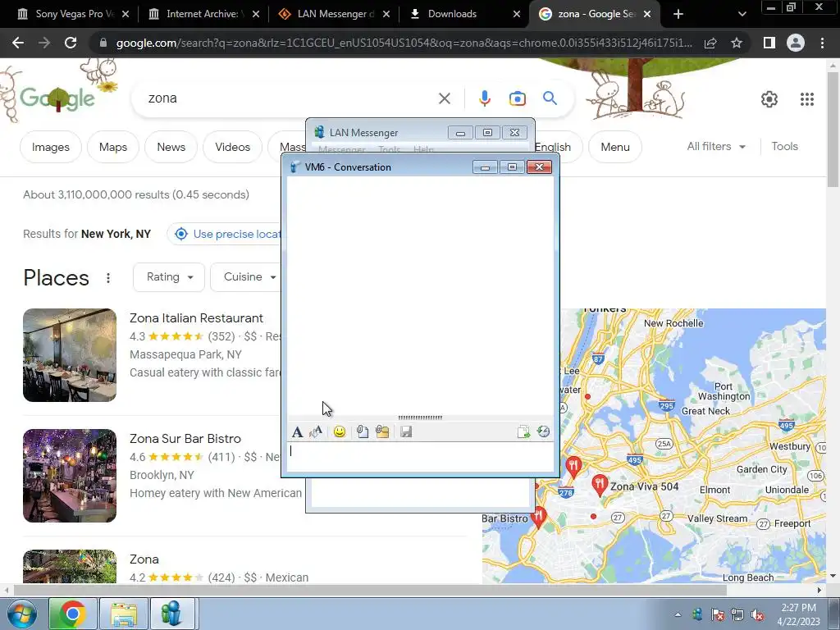Image resolution: width=840 pixels, height=630 pixels.
Task: Open the Places more options three-dot menu
Action: pyautogui.click(x=108, y=278)
